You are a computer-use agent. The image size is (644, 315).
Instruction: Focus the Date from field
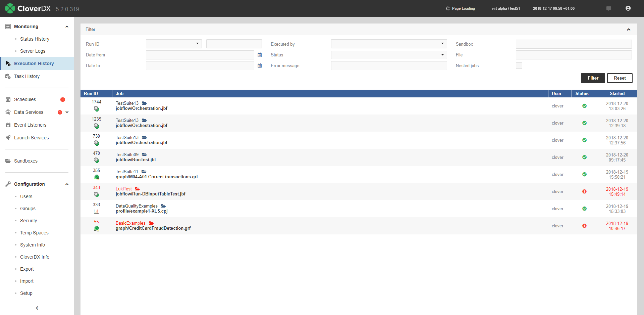tap(200, 55)
